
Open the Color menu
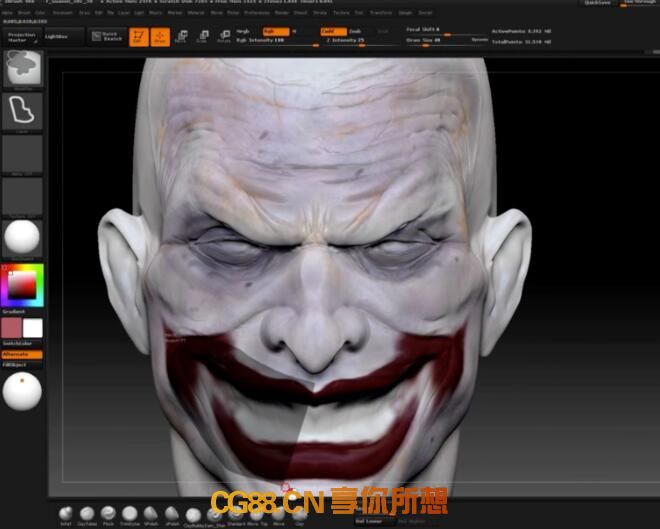[x=40, y=13]
